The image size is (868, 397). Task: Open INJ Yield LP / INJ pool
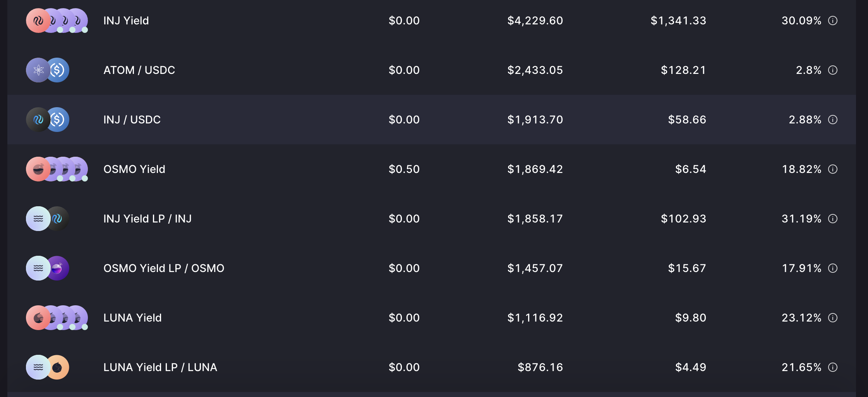click(x=431, y=219)
